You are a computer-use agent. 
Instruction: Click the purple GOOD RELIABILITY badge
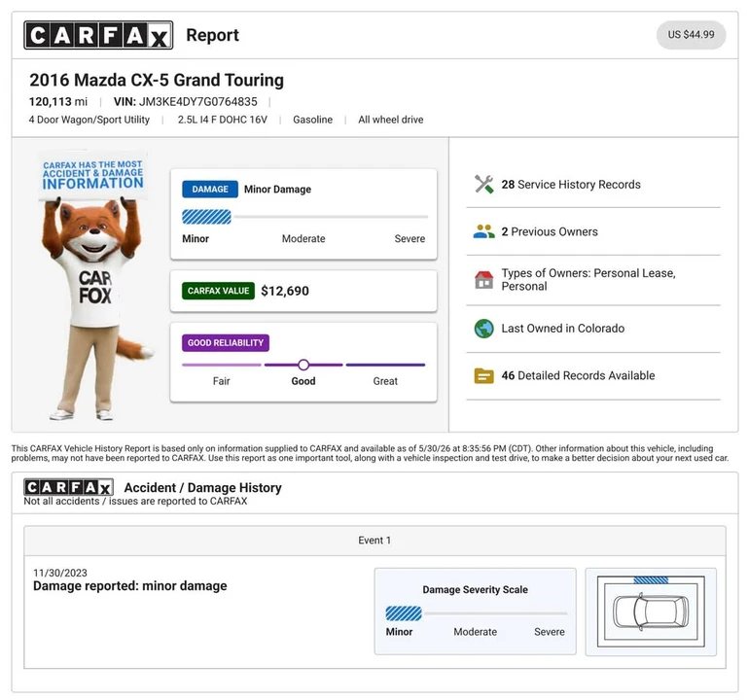tap(225, 343)
